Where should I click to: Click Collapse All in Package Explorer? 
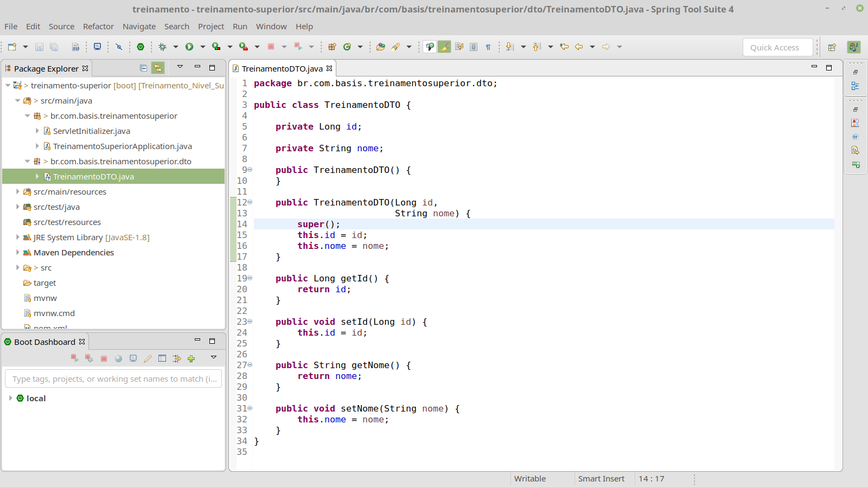[143, 68]
